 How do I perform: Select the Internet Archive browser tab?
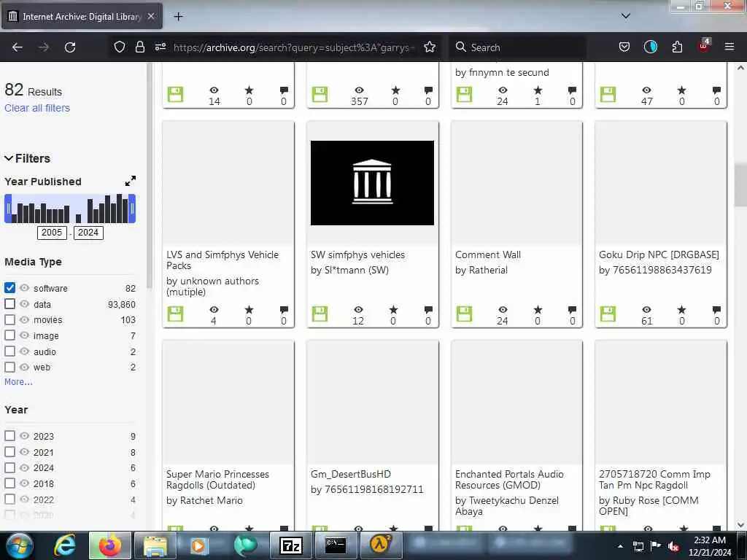click(82, 17)
